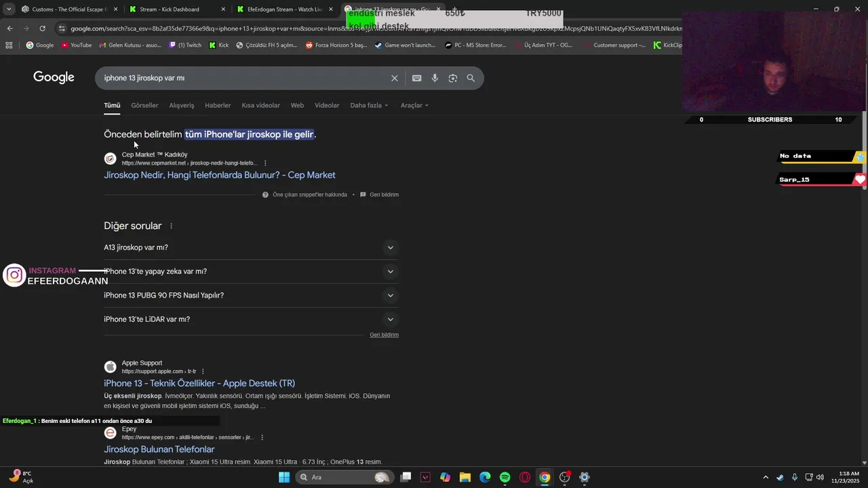Open three-dot menu next to Diğer sorular
The width and height of the screenshot is (868, 488).
[x=171, y=226]
